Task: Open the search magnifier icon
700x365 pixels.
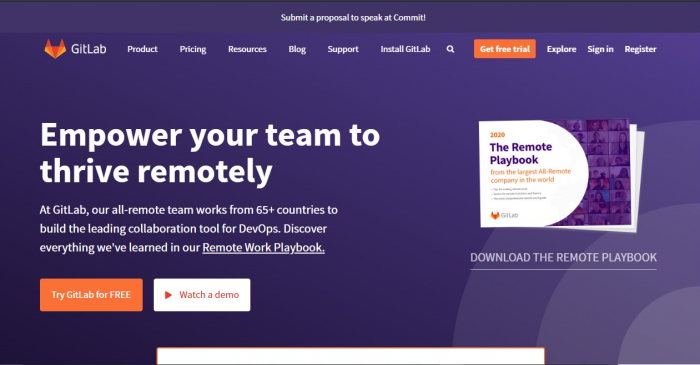Action: click(x=450, y=50)
